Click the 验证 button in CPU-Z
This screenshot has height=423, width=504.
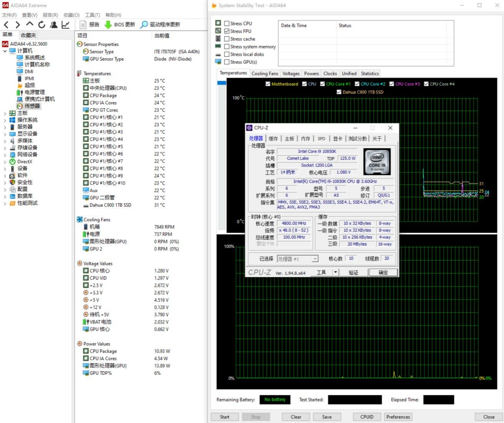(353, 273)
